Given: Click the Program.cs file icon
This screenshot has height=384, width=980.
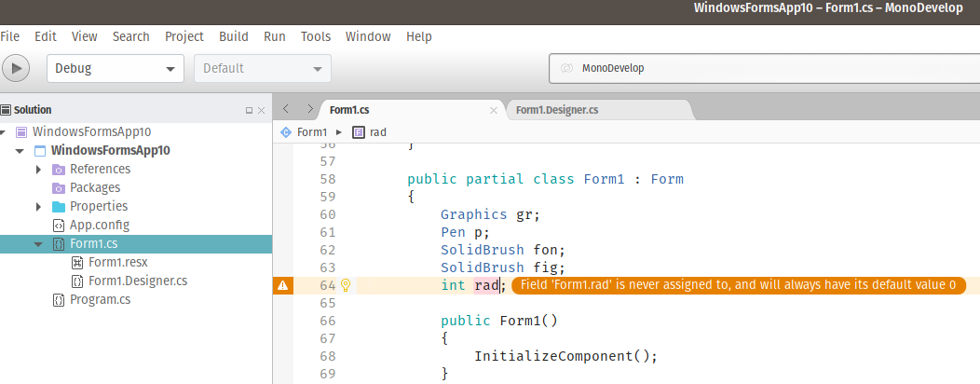Looking at the screenshot, I should 59,299.
